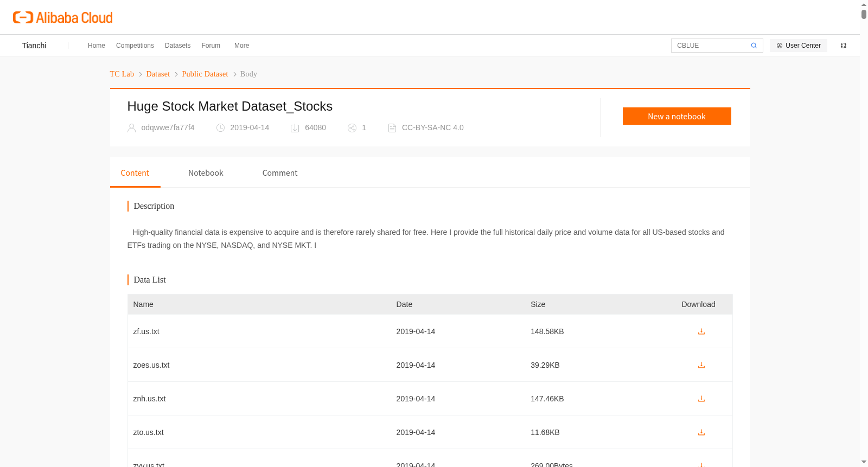Download the zoes.us.txt file
Image resolution: width=868 pixels, height=467 pixels.
[x=701, y=365]
